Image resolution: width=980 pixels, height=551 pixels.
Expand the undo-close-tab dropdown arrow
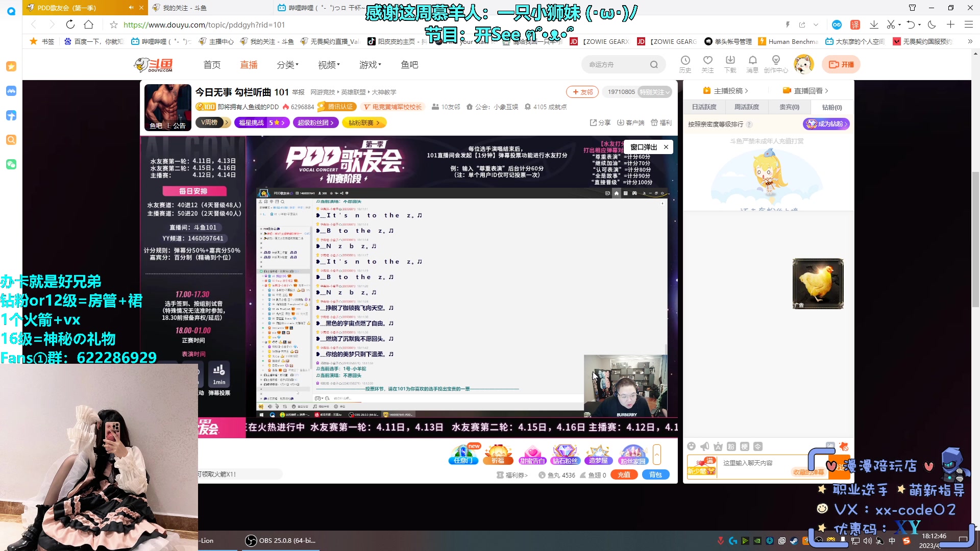(x=919, y=24)
